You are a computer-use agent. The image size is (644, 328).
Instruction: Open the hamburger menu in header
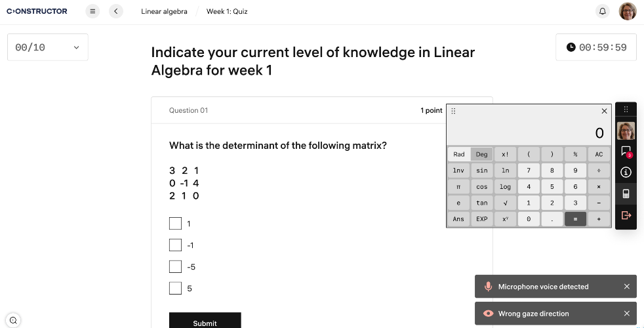click(x=92, y=11)
